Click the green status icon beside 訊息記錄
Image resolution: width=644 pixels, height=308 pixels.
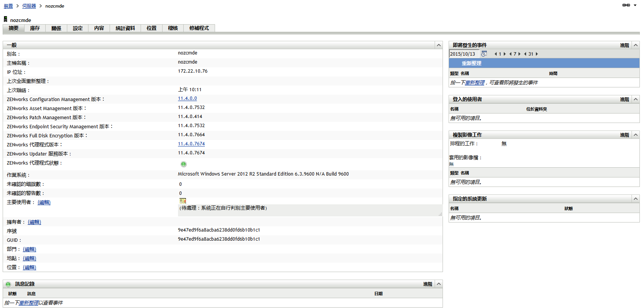(8, 284)
